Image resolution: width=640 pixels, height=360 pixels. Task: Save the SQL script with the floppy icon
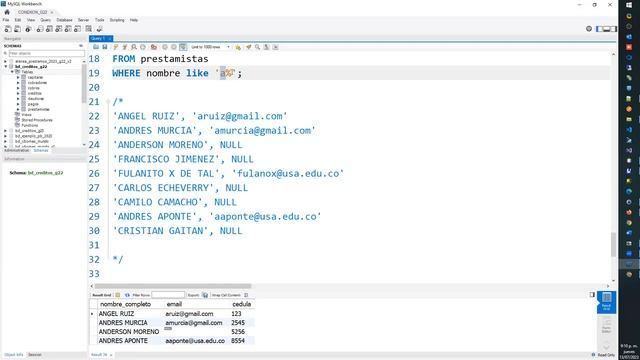click(x=105, y=47)
